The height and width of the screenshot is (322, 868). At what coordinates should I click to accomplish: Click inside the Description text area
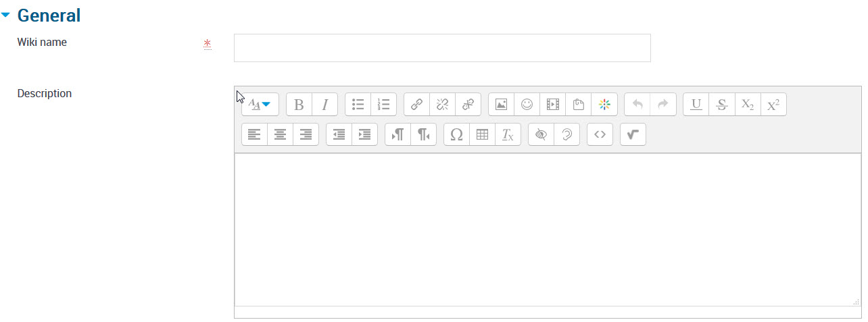coord(548,230)
